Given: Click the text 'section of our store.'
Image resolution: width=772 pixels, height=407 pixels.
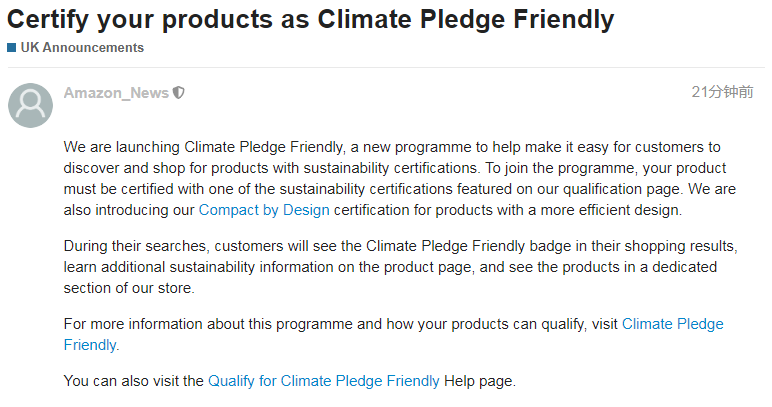Looking at the screenshot, I should tap(129, 288).
